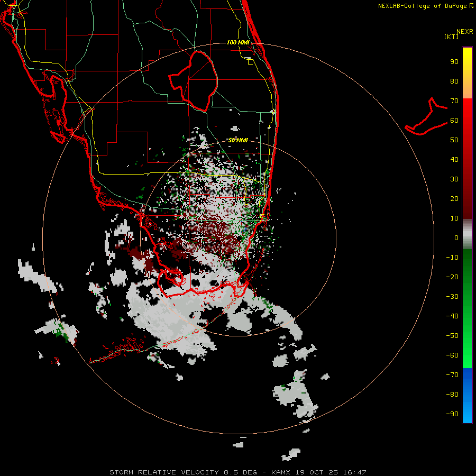Screen dimensions: 476x476
Task: Click the NEXR label above the color scale
Action: click(464, 32)
